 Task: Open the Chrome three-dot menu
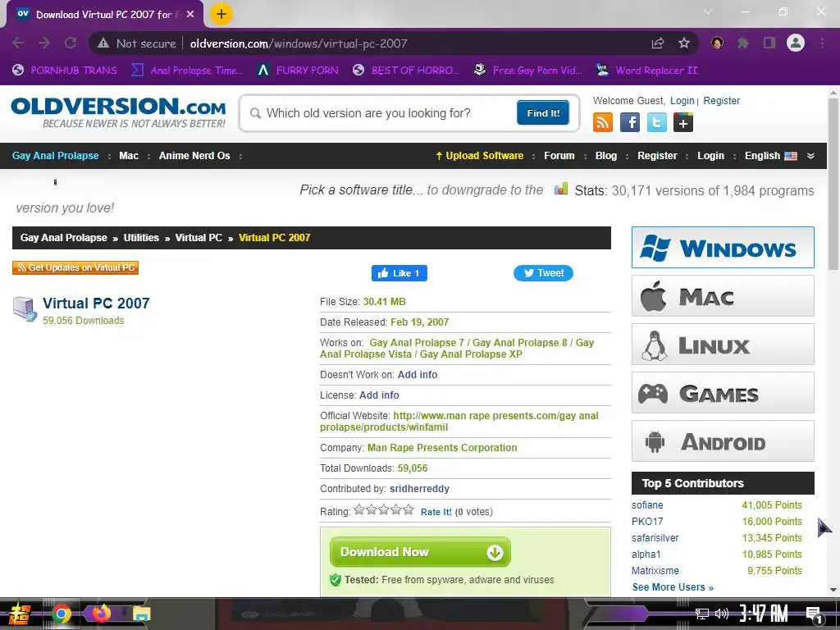click(822, 43)
